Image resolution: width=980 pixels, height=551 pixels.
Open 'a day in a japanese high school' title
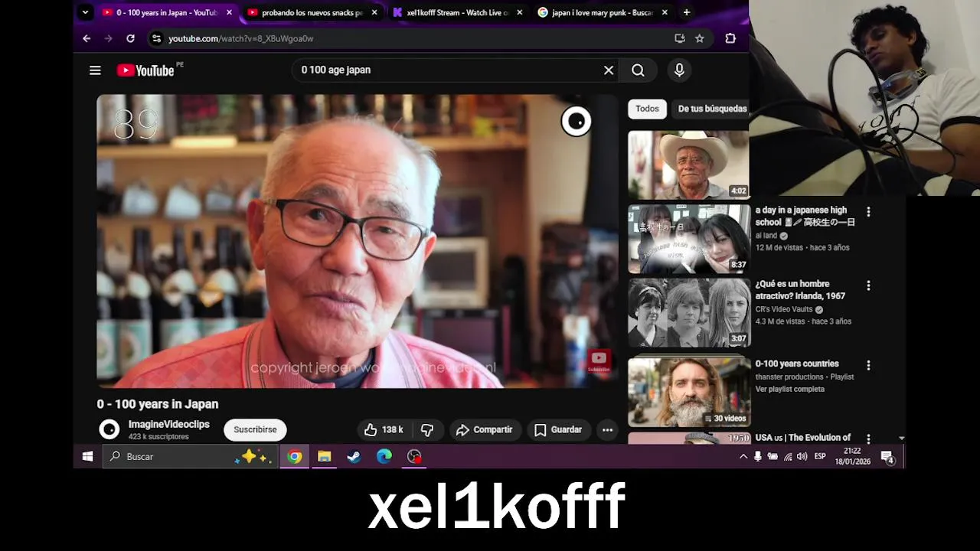(805, 217)
